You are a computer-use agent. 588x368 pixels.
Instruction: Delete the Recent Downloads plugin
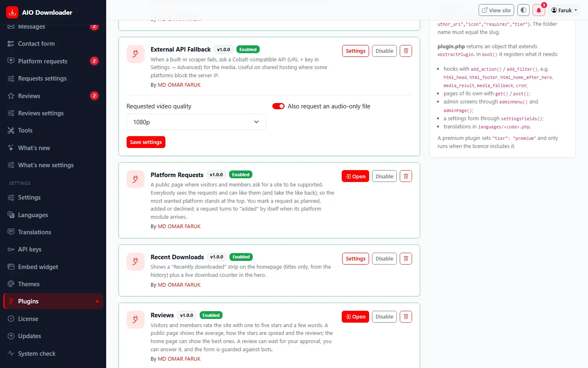click(406, 258)
